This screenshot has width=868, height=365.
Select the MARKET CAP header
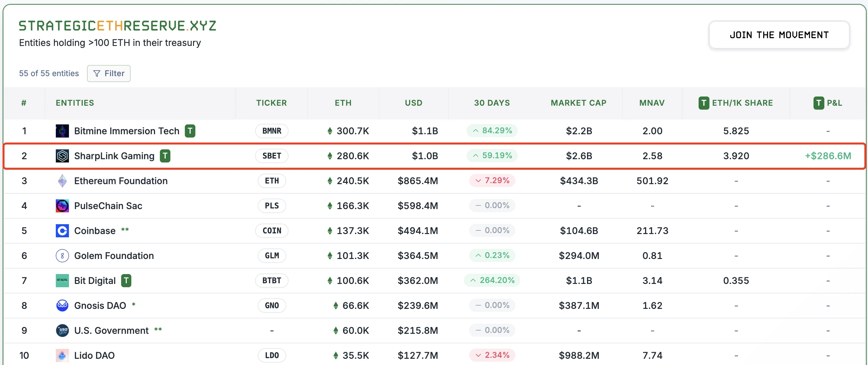click(x=578, y=103)
